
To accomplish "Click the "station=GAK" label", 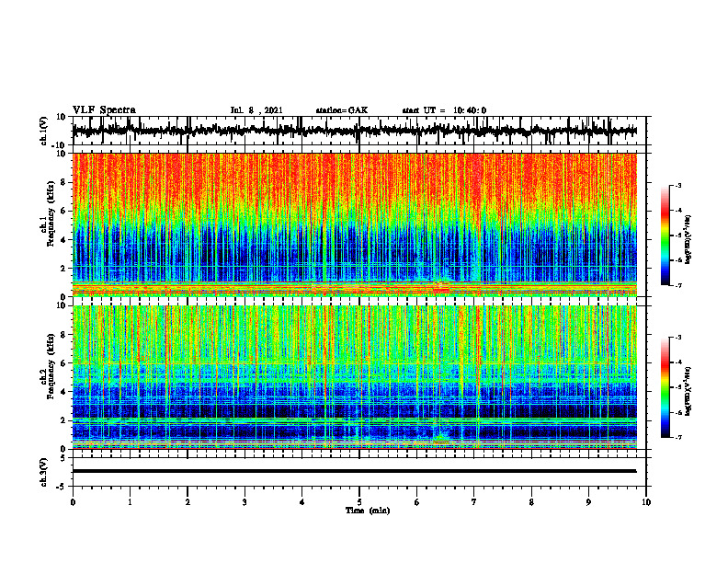I will [342, 110].
